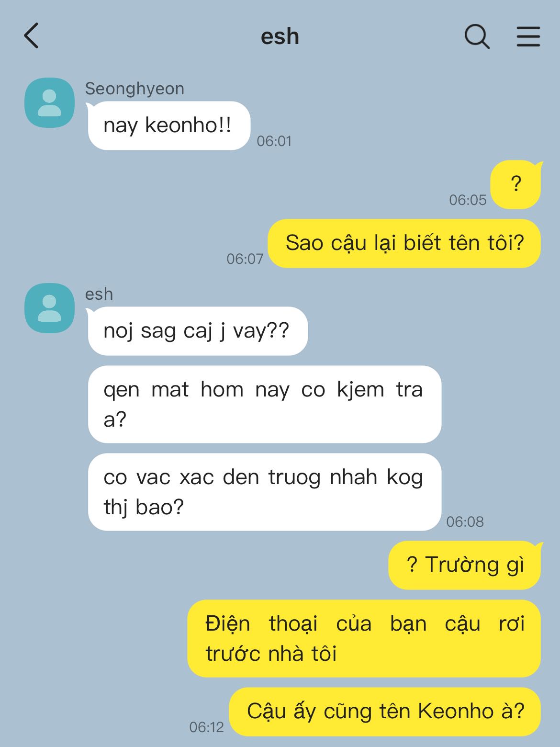Tap the 06:12 timestamp
Screen dimensions: 560x747
pos(207,727)
